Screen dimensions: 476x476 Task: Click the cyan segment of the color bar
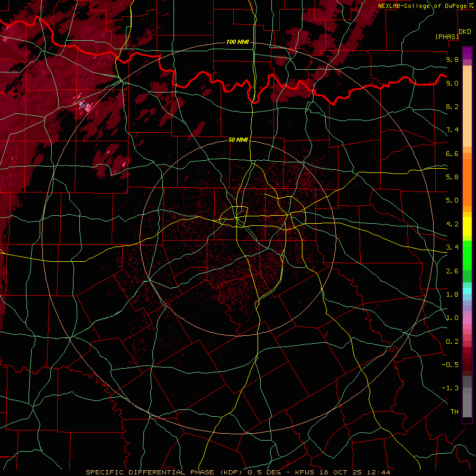pos(467,291)
